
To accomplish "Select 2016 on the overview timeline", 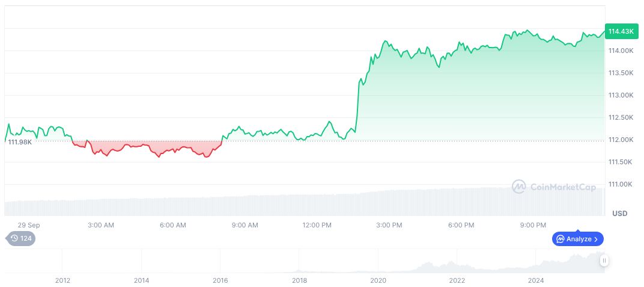I will 220,280.
